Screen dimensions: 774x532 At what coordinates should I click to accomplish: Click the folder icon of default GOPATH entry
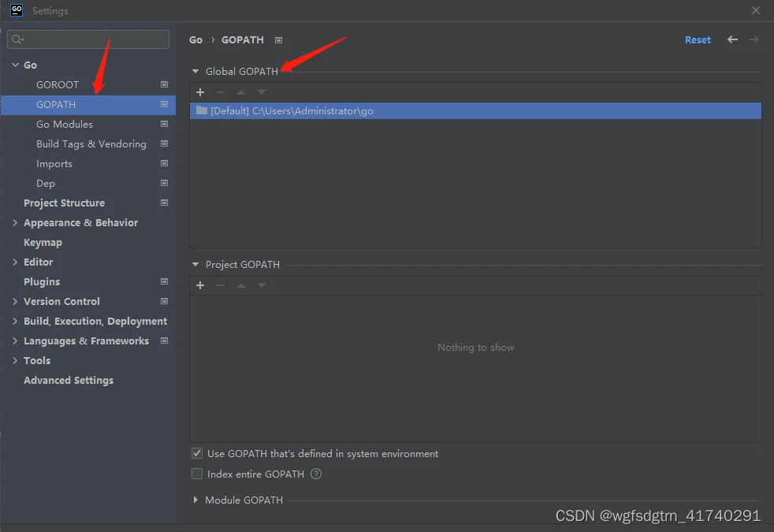click(202, 110)
